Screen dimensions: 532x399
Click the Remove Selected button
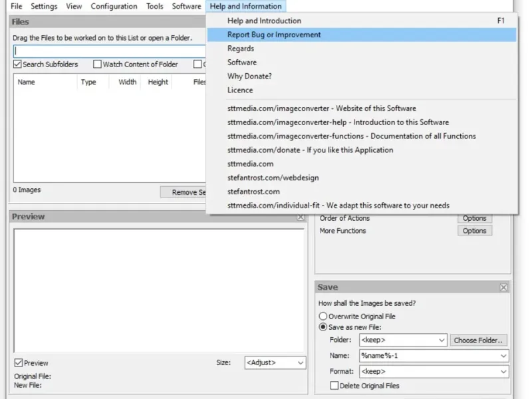click(x=184, y=192)
